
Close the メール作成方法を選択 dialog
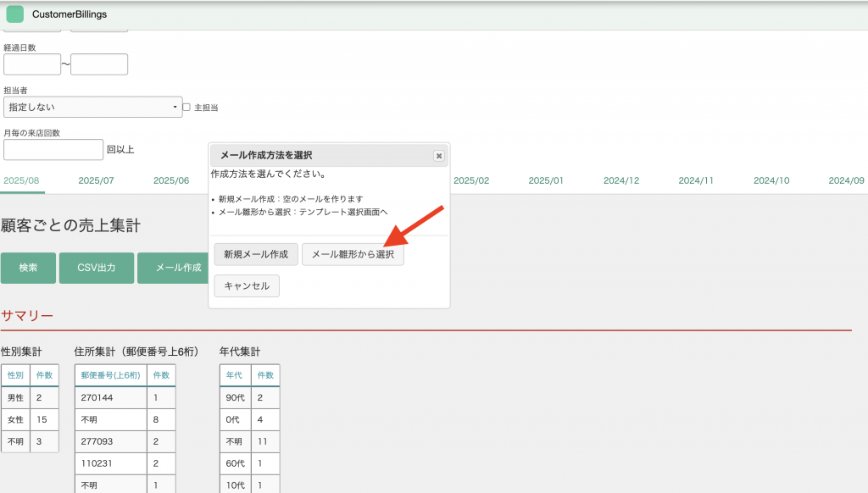[x=438, y=156]
